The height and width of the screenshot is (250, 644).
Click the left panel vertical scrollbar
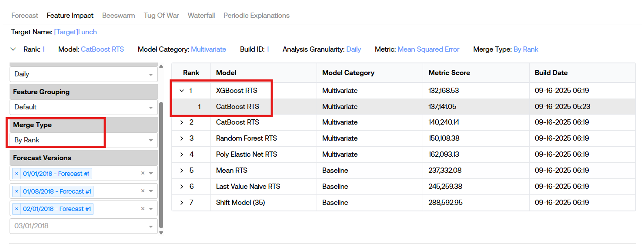[161, 165]
